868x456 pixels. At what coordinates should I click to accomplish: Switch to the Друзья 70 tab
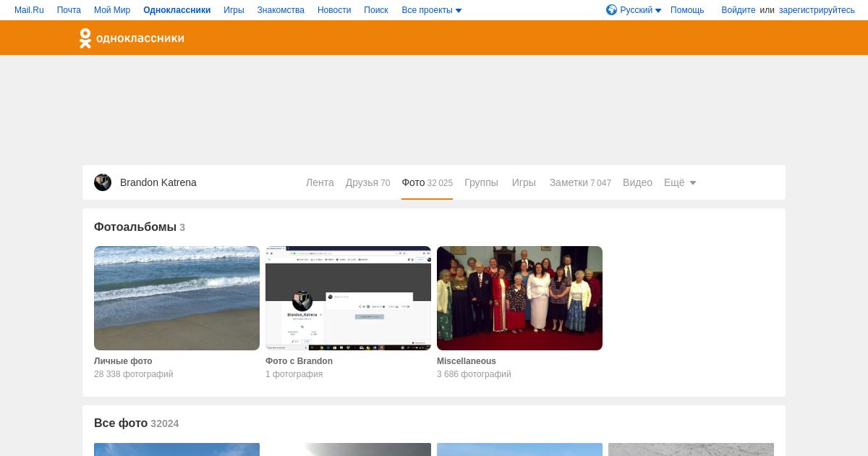367,182
